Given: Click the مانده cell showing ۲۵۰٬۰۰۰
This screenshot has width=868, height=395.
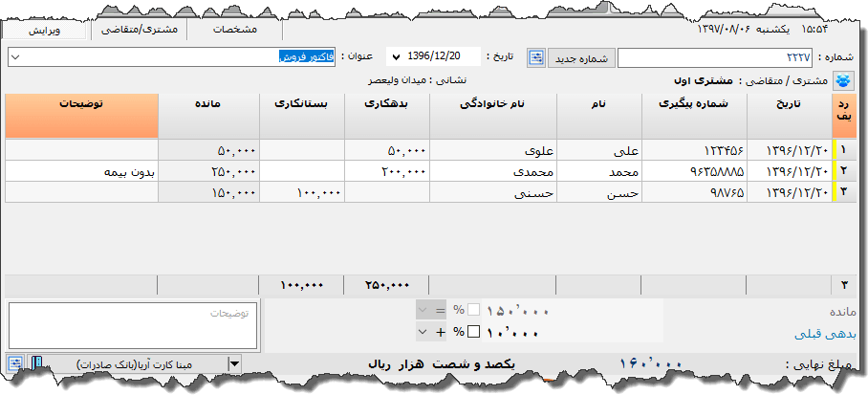Looking at the screenshot, I should point(208,171).
